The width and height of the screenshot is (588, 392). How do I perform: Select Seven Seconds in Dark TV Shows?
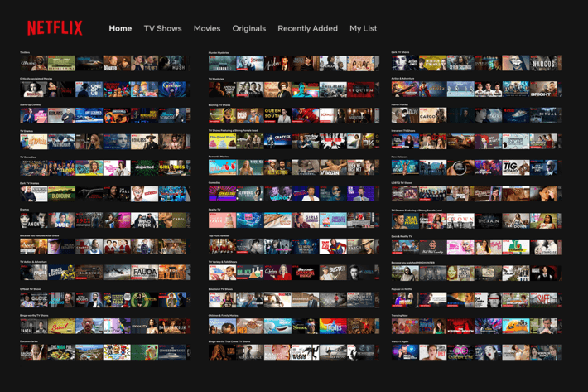(x=460, y=63)
